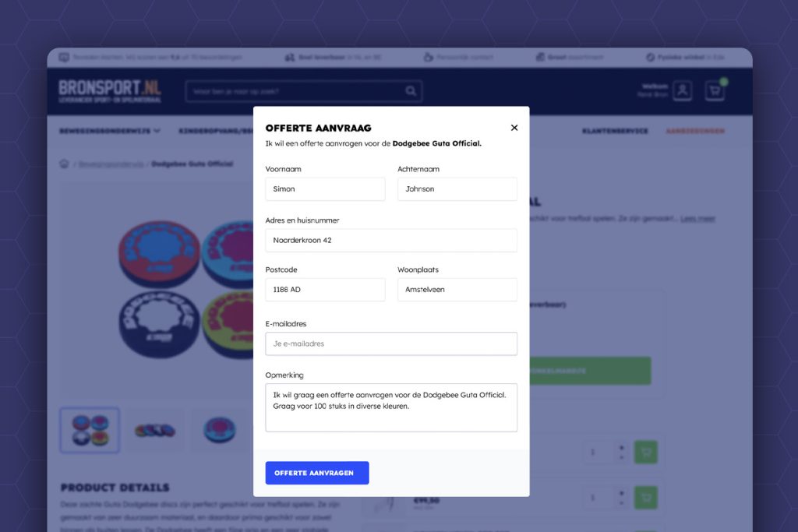Click the Lees meer link

click(x=697, y=219)
